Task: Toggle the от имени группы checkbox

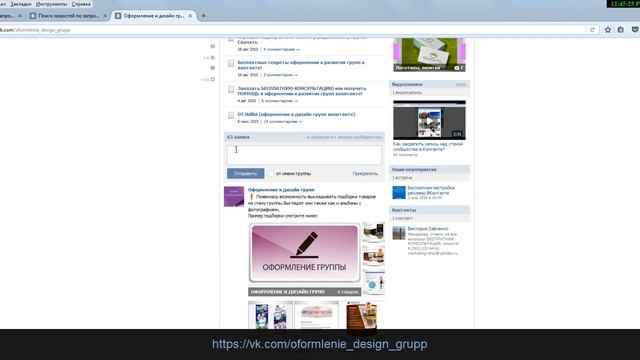Action: tap(271, 173)
